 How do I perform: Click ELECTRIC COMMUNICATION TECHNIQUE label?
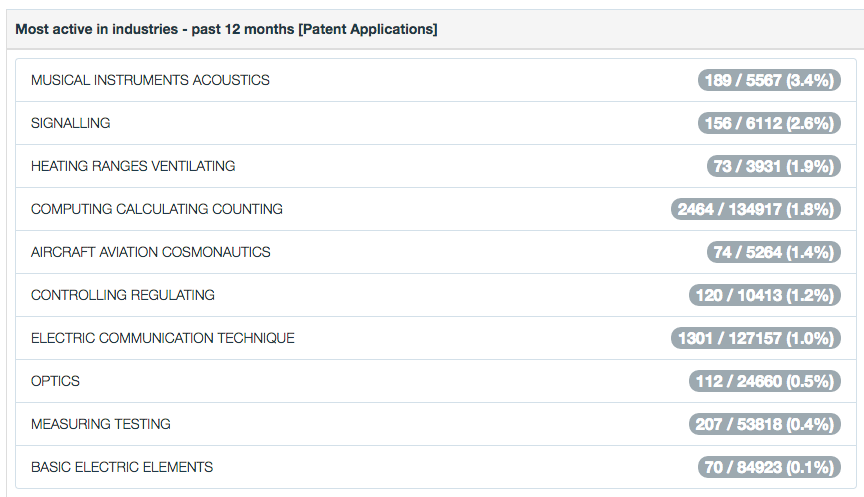pyautogui.click(x=163, y=338)
